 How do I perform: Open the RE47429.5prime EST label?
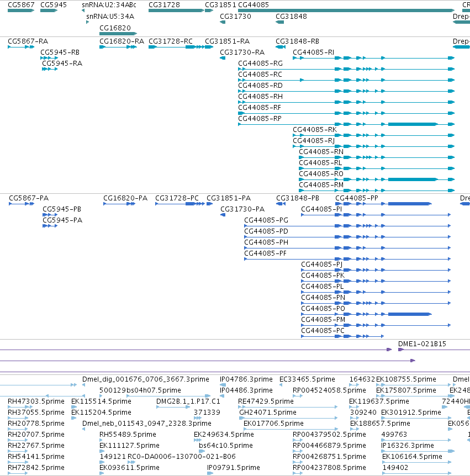[266, 401]
